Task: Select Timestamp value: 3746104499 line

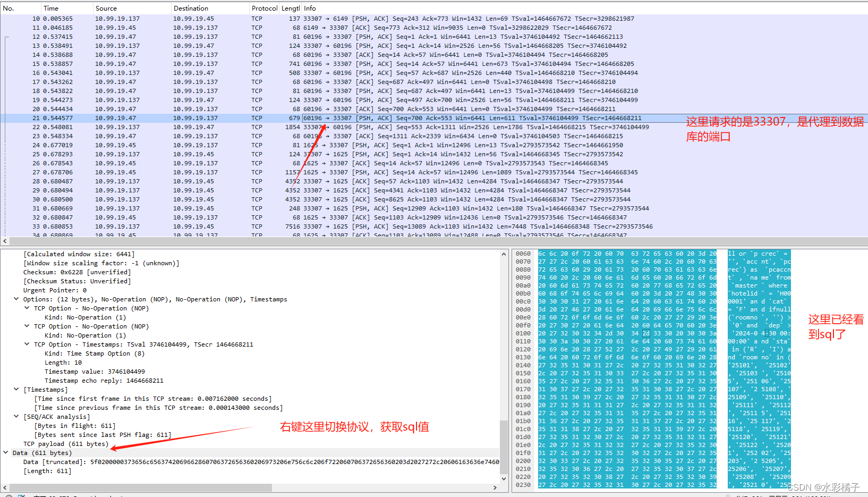Action: point(95,372)
